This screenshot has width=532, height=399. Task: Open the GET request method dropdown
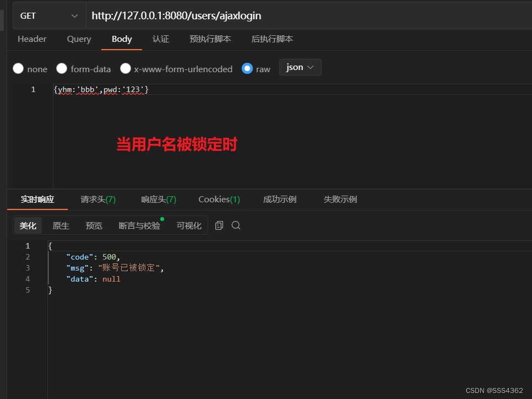(49, 16)
